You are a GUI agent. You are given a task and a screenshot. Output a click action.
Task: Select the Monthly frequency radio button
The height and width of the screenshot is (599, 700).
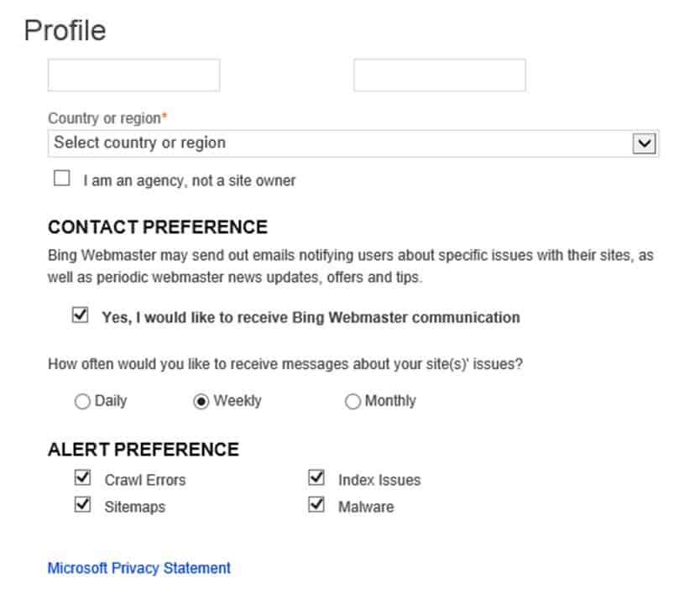[x=353, y=401]
